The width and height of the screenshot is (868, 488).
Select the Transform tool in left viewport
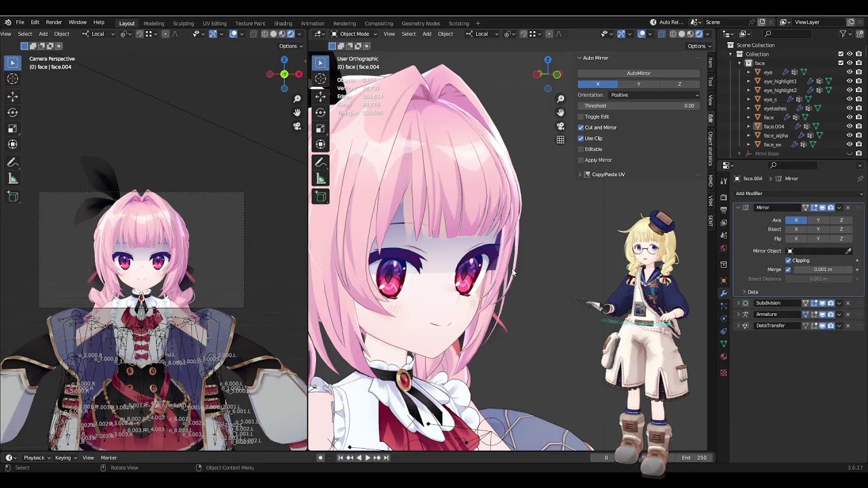click(12, 144)
